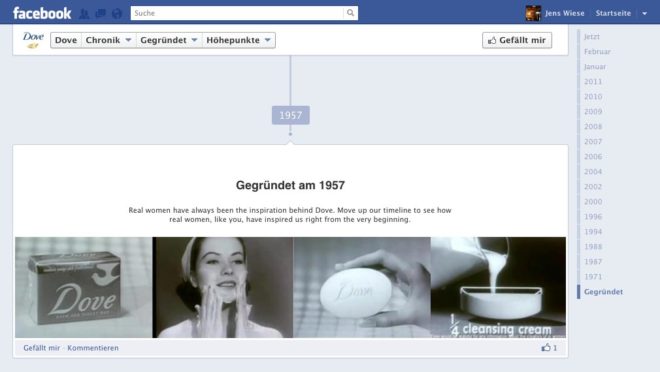Expand the Gegründet dropdown

[169, 40]
